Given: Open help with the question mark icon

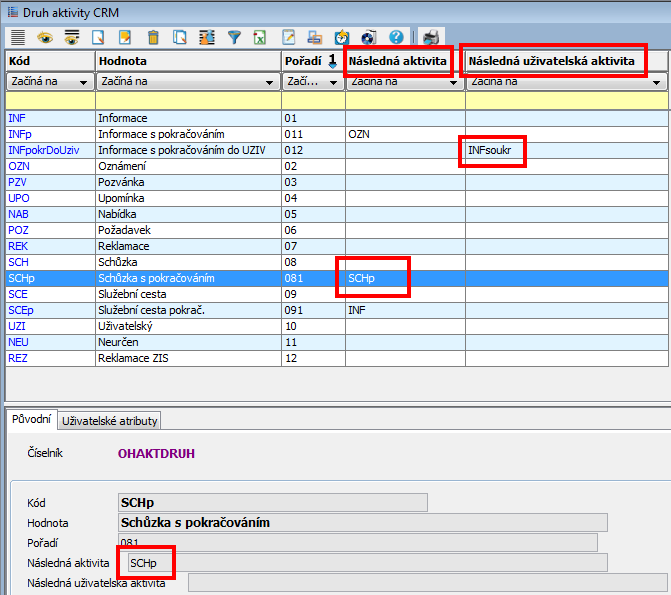Looking at the screenshot, I should coord(396,38).
